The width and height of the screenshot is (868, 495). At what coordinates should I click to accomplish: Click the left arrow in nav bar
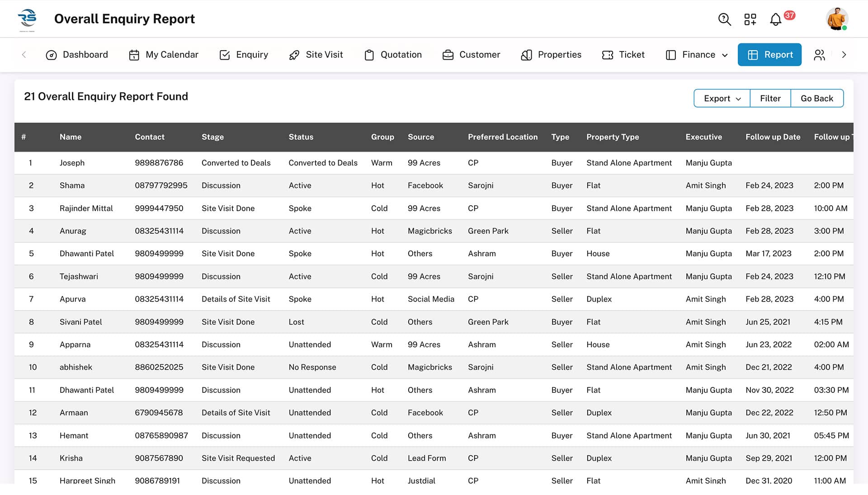[x=24, y=55]
